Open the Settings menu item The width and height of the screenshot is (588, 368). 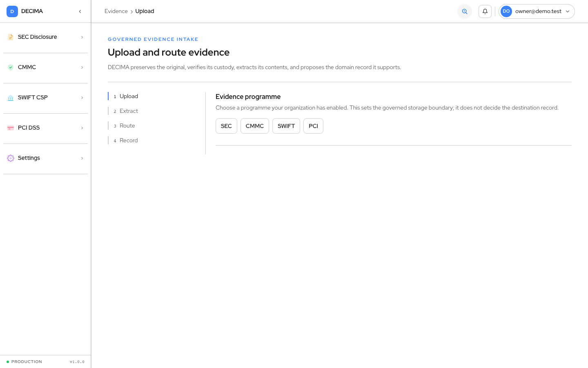45,158
